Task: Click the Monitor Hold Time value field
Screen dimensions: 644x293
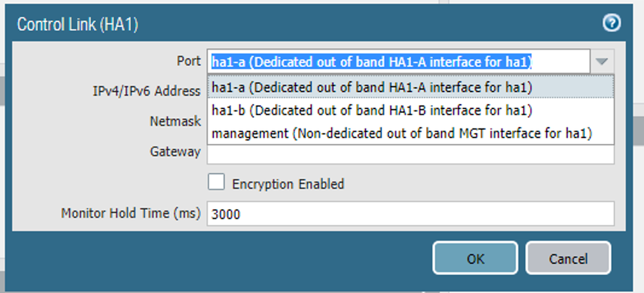Action: pos(410,214)
